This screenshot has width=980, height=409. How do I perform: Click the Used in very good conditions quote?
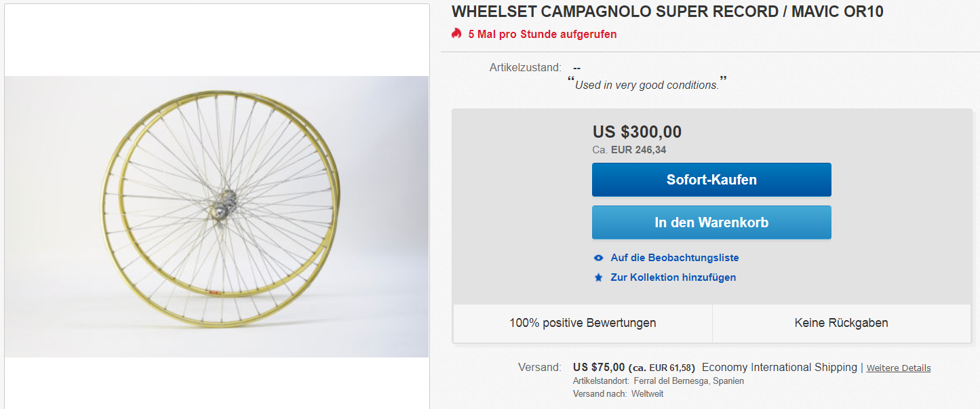coord(646,85)
